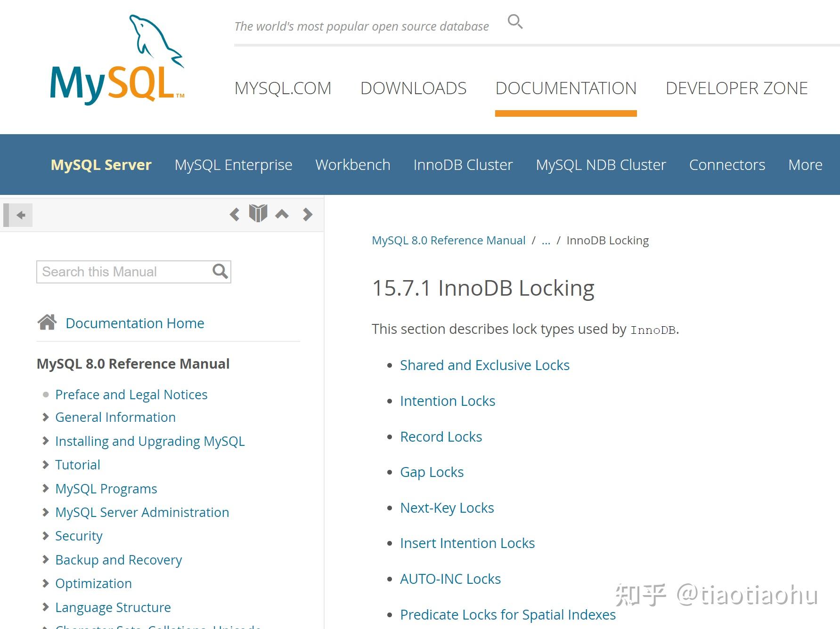
Task: Open Next-Key Locks link
Action: [447, 508]
